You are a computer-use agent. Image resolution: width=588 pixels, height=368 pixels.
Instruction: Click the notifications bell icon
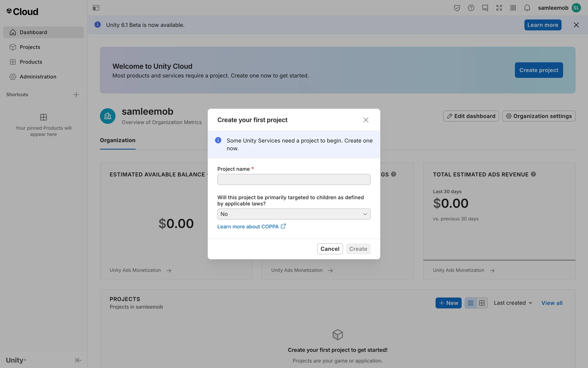(x=527, y=8)
